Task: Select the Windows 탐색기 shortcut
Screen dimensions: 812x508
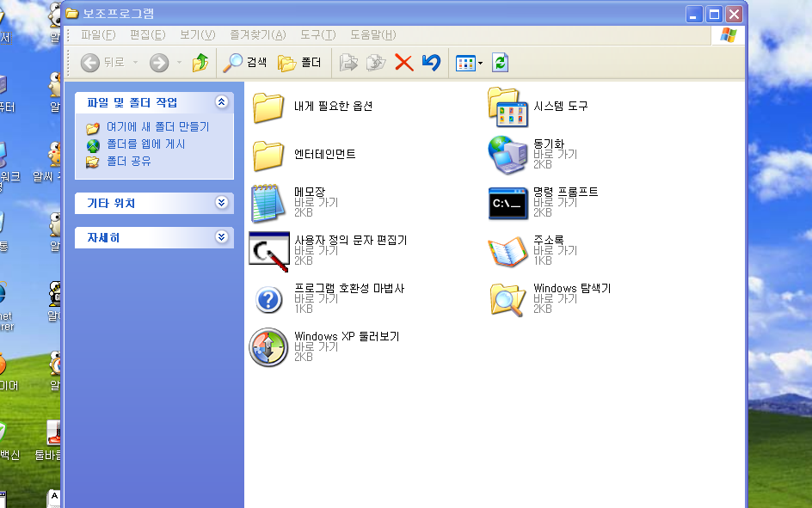Action: pyautogui.click(x=550, y=299)
